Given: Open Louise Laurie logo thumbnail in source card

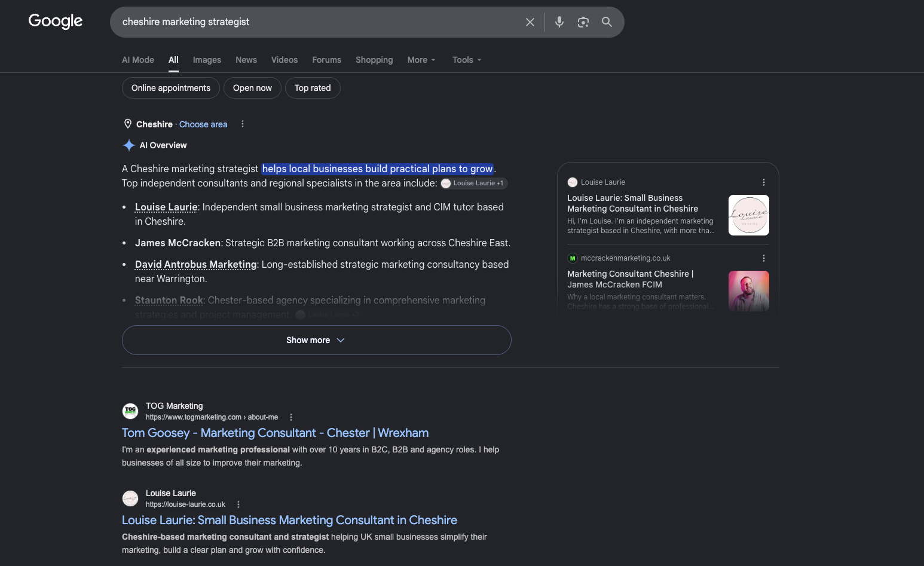Looking at the screenshot, I should 749,215.
